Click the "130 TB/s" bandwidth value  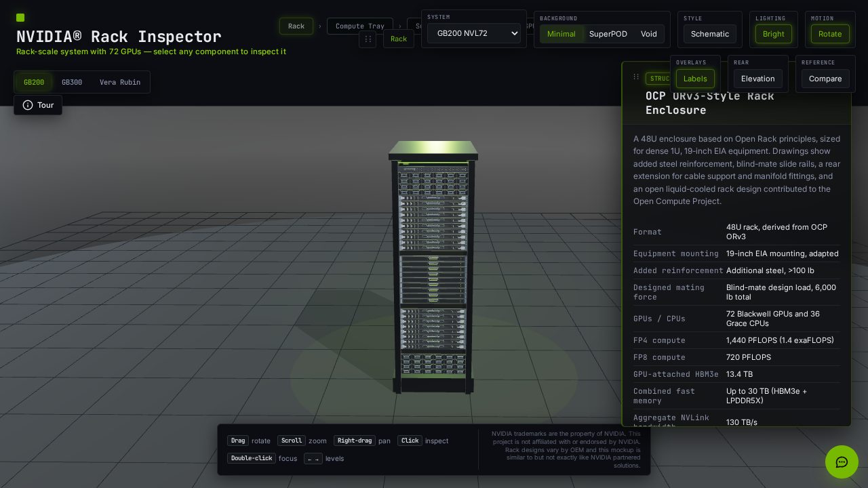pyautogui.click(x=742, y=422)
